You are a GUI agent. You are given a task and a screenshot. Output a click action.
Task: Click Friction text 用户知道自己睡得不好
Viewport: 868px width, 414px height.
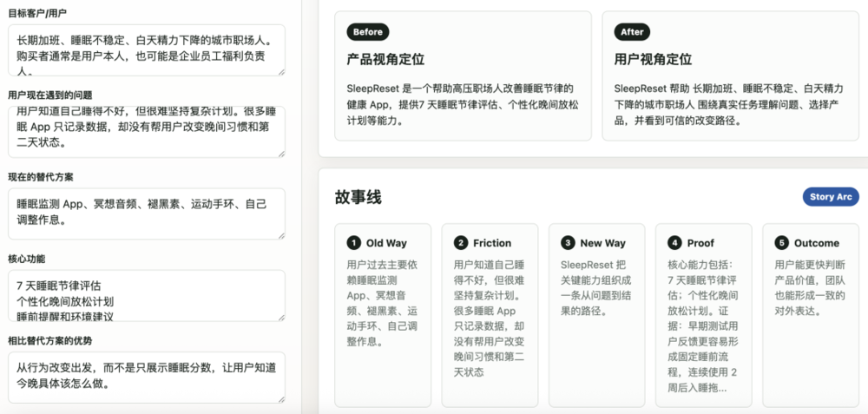point(490,319)
